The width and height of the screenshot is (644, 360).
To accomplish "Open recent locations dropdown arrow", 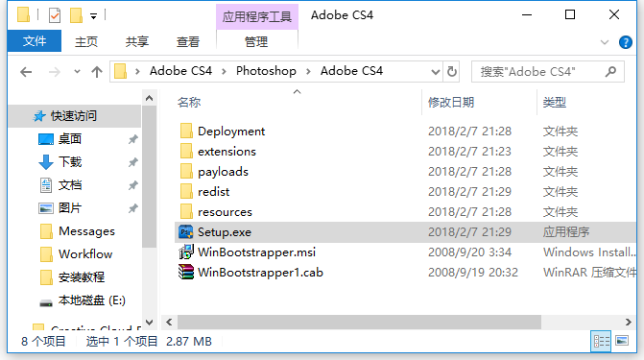I will coord(77,71).
